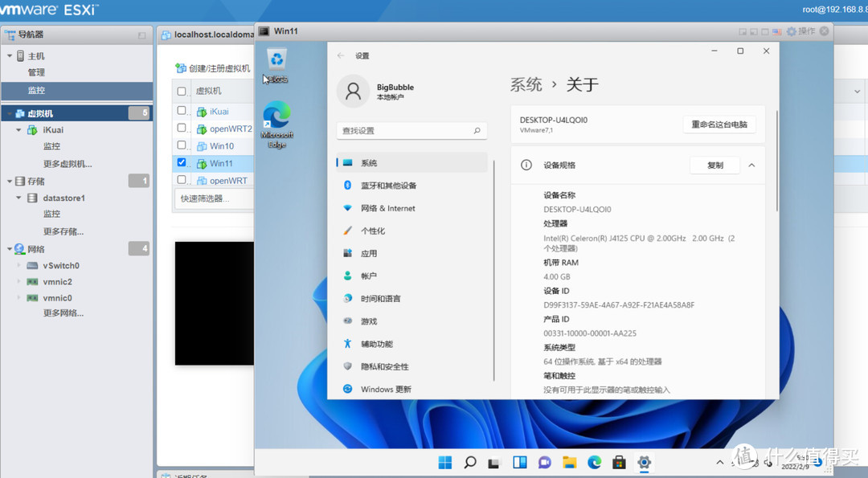Click the vSwitch0 network icon
This screenshot has width=868, height=478.
coord(33,266)
